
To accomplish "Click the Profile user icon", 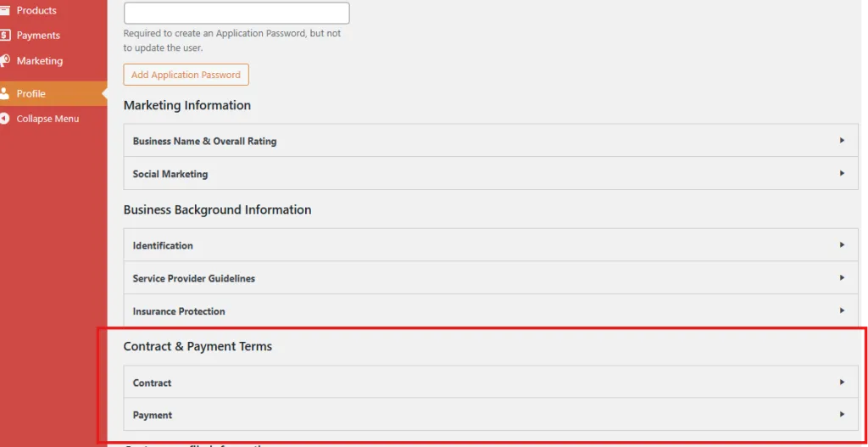I will 4,93.
